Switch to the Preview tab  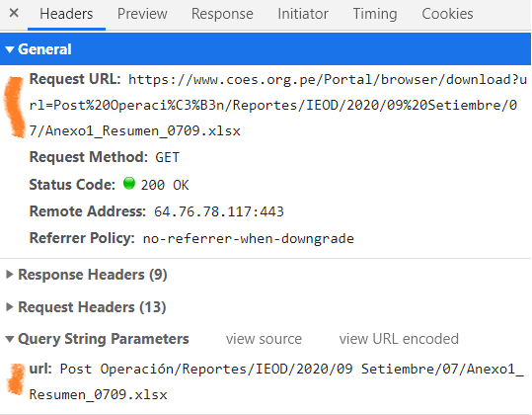(x=142, y=14)
